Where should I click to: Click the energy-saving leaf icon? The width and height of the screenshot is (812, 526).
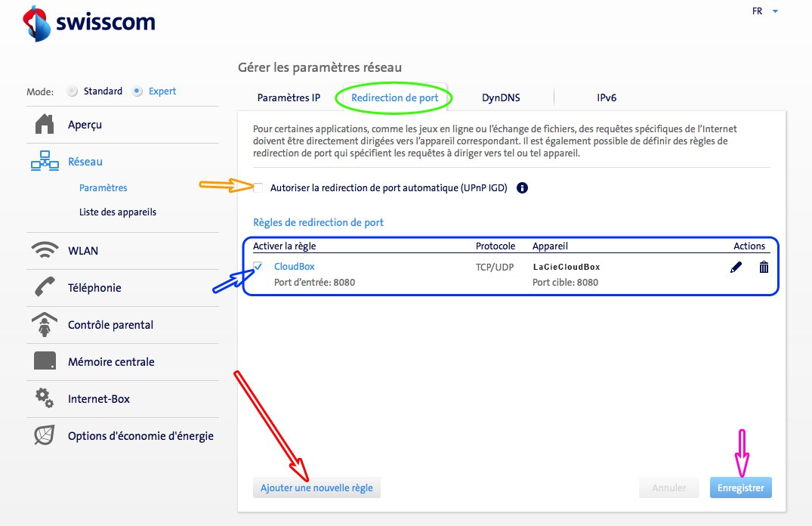tap(45, 435)
